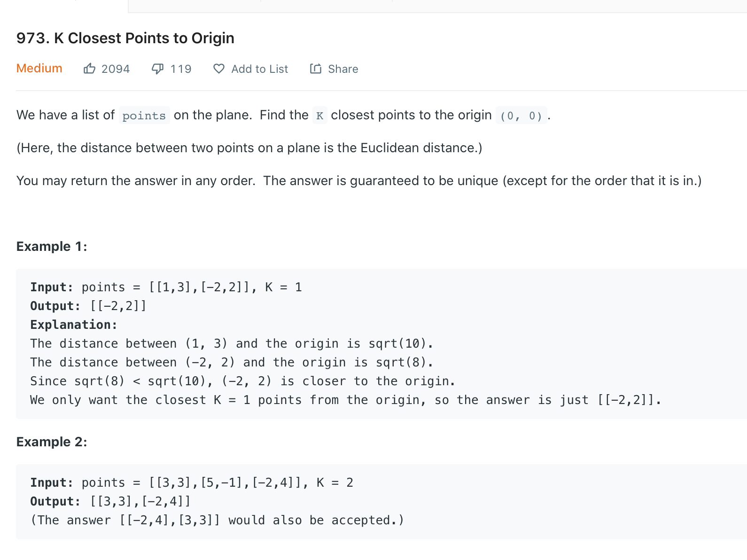Viewport: 747px width, 560px height.
Task: Click the thumbs-down dislike icon
Action: point(158,69)
